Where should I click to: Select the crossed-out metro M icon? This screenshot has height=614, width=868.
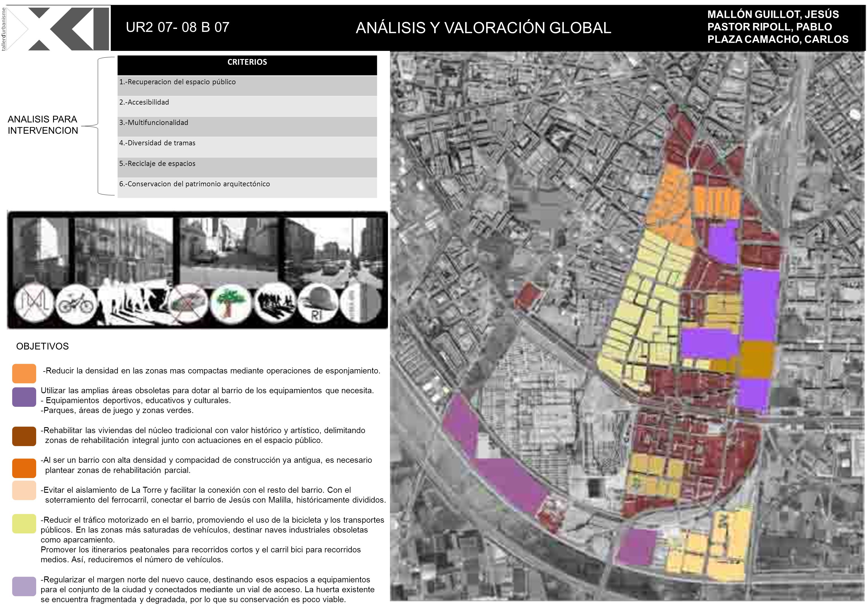pos(35,303)
